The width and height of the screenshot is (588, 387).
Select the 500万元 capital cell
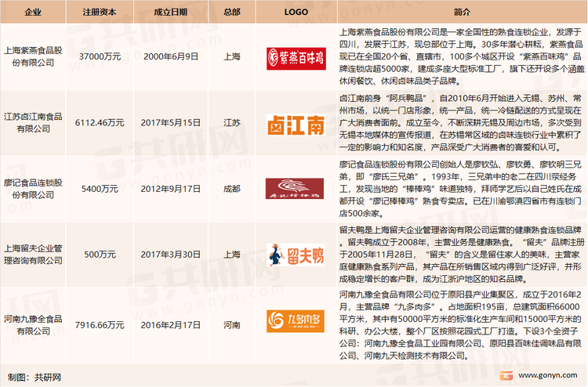point(100,255)
